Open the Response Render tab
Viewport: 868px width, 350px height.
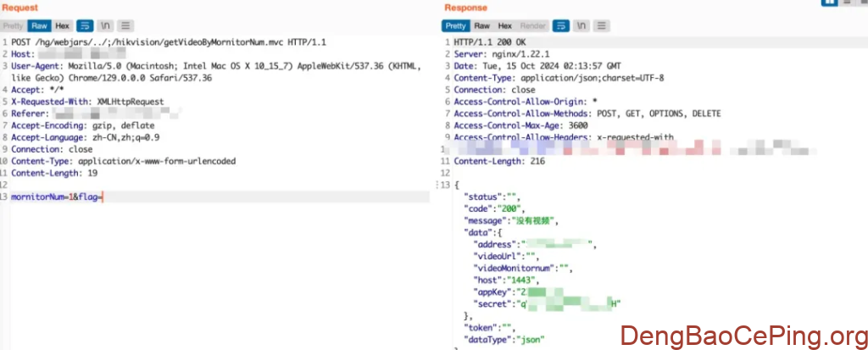[x=532, y=26]
